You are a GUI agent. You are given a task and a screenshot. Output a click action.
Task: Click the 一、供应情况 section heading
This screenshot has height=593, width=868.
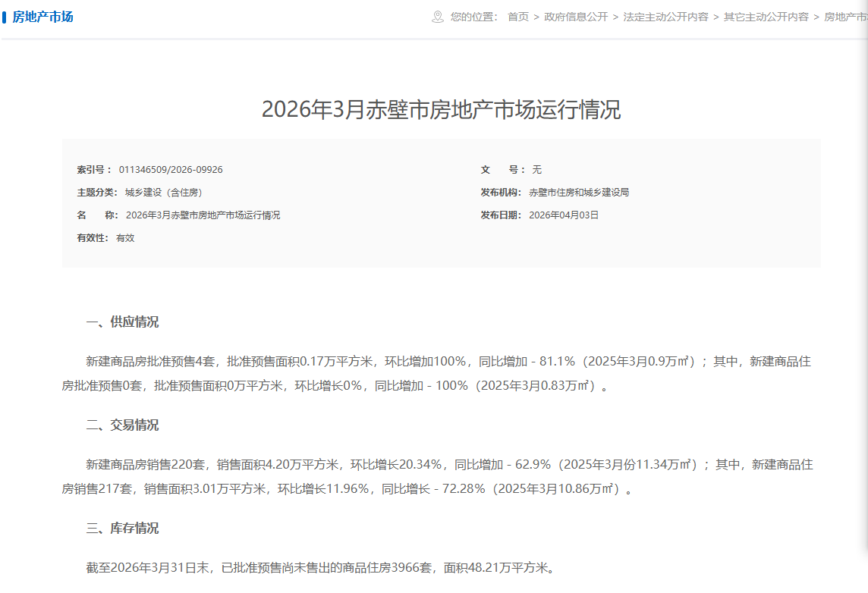coord(122,322)
